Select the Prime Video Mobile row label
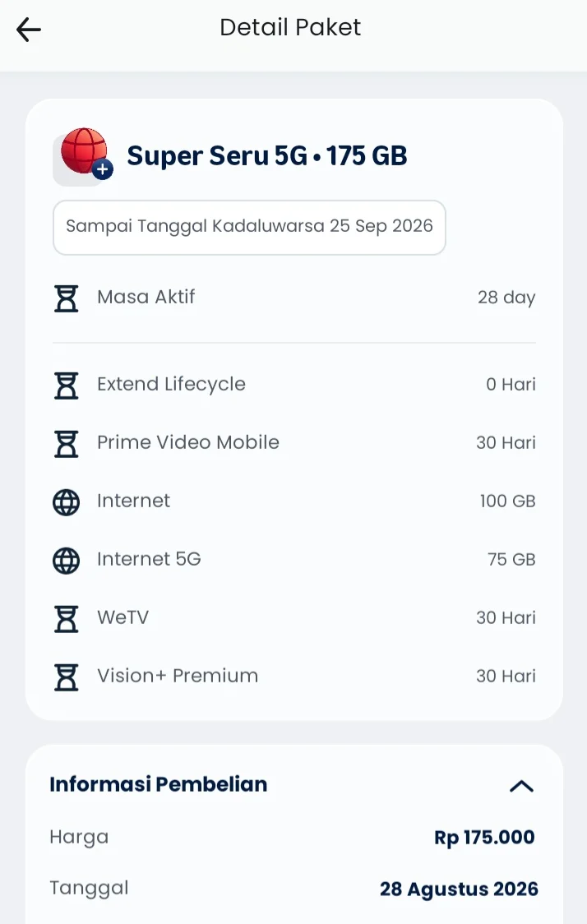 188,442
